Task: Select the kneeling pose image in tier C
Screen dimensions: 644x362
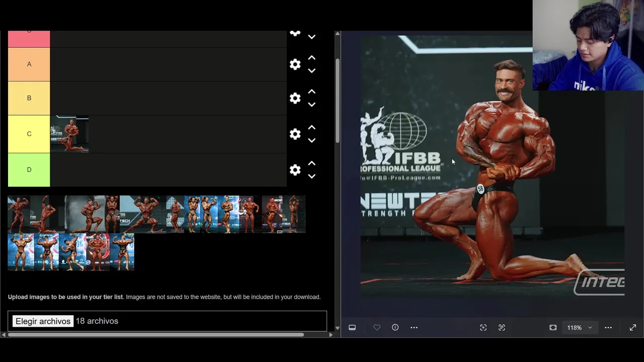Action: (69, 134)
